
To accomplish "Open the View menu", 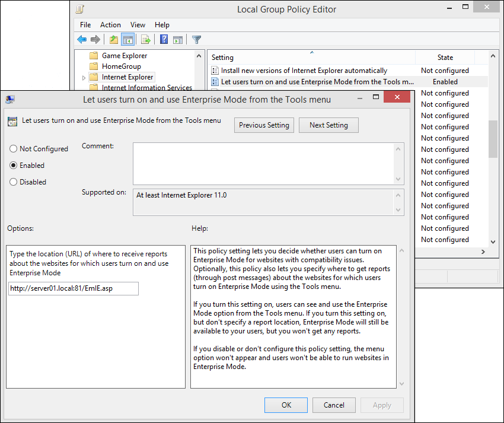I will click(138, 25).
